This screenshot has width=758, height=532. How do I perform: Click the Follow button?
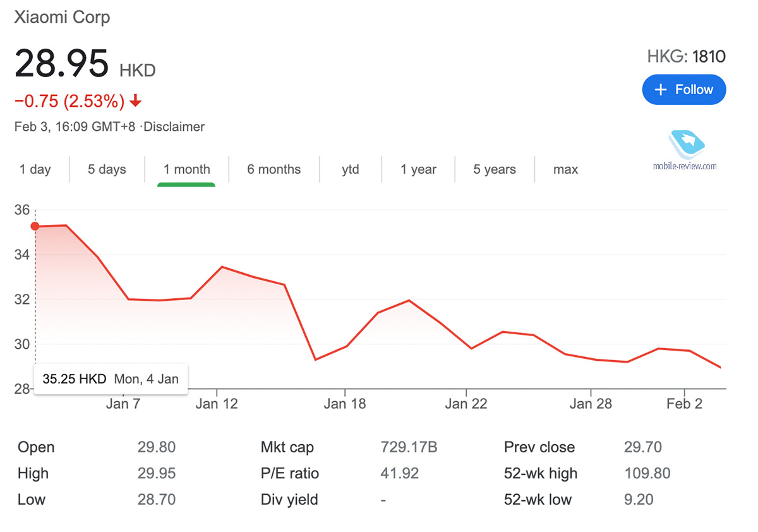pos(684,90)
